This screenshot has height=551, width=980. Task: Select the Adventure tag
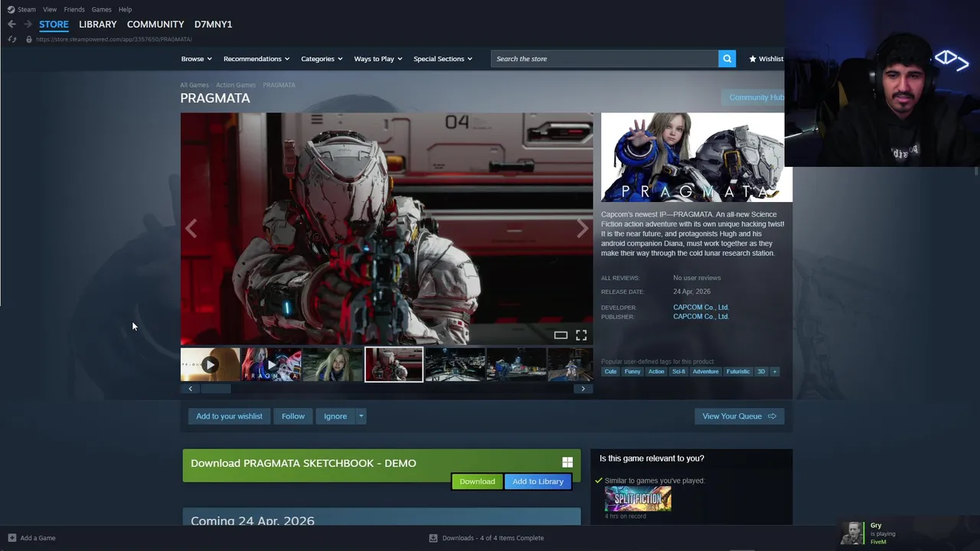[706, 372]
